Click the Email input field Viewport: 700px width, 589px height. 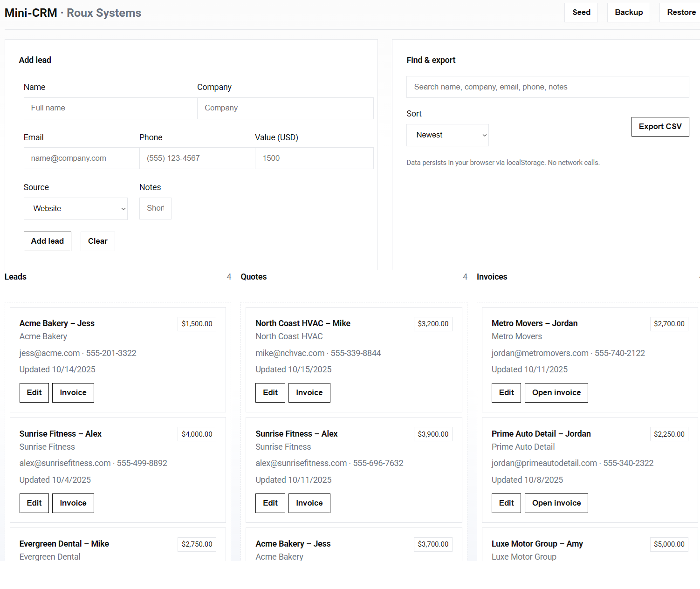(x=82, y=158)
